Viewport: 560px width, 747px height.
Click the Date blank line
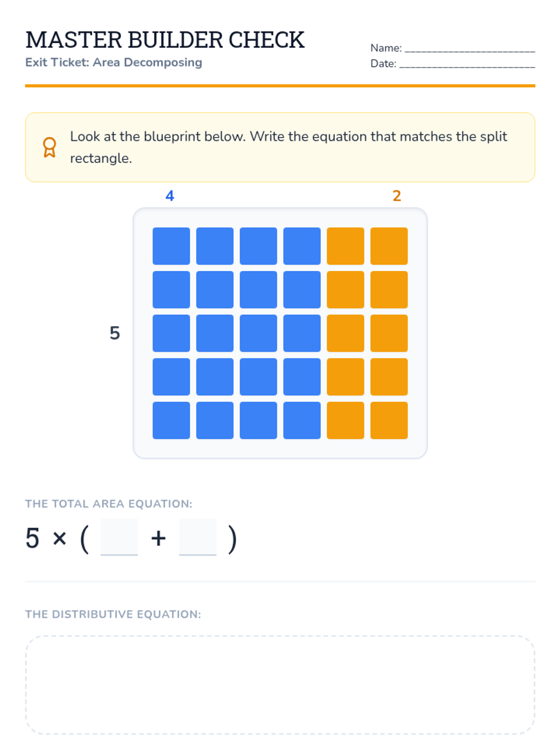[467, 64]
